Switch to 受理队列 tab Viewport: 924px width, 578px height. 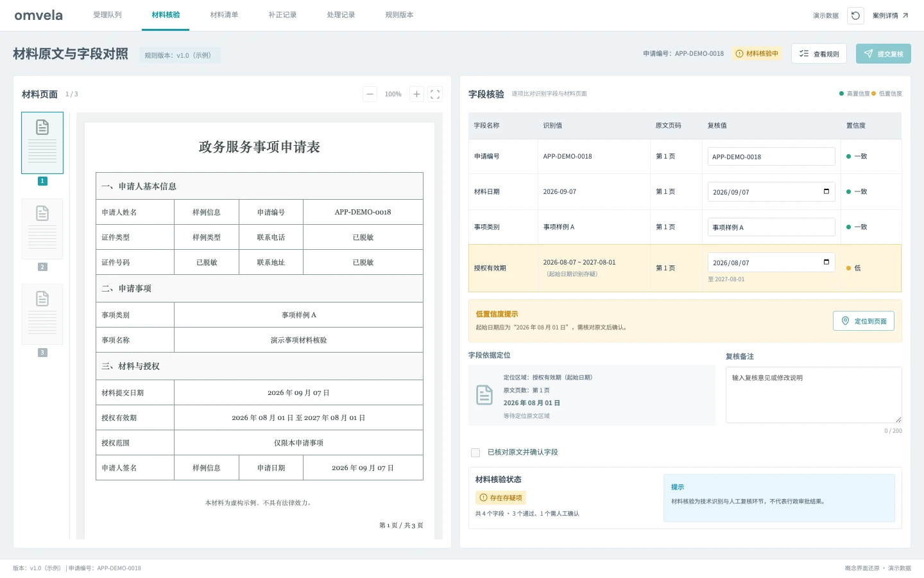[x=107, y=15]
